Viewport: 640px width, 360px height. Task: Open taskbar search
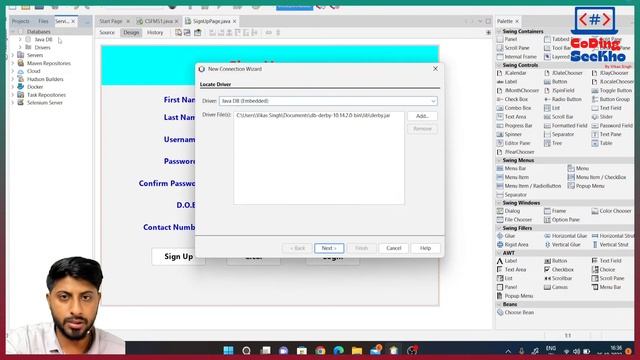[247, 350]
